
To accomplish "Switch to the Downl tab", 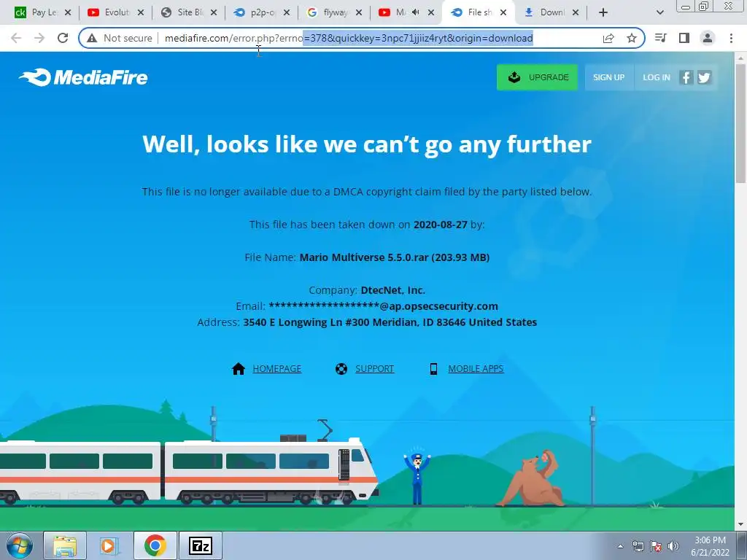I will (551, 12).
